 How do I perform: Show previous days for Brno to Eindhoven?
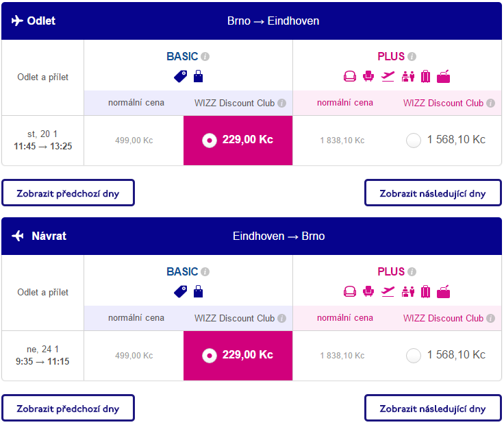click(68, 193)
